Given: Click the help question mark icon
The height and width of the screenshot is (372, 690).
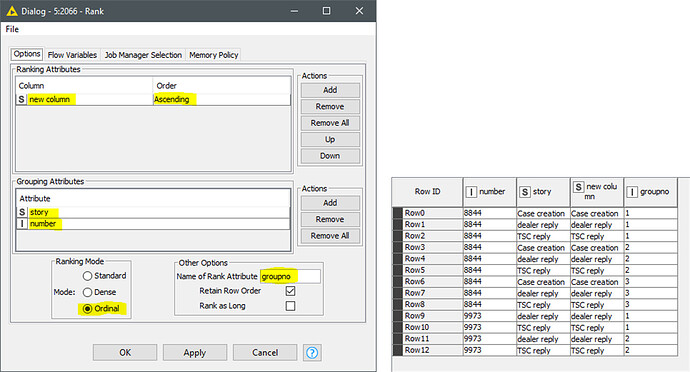Looking at the screenshot, I should coord(312,353).
